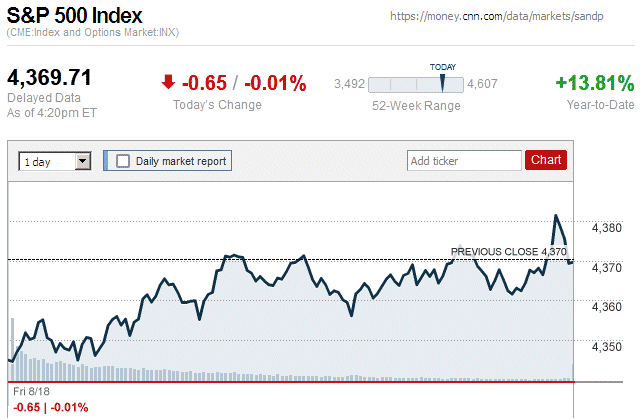The width and height of the screenshot is (640, 420).
Task: Click the 4,380 y-axis label
Action: coord(607,228)
